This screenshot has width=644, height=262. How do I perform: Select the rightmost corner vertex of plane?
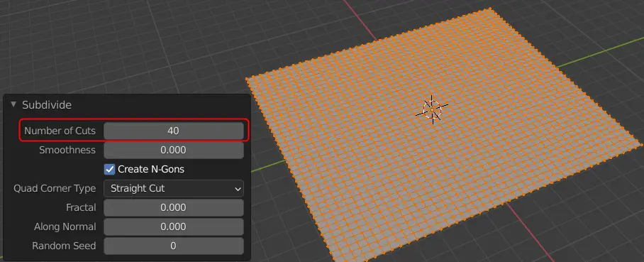pyautogui.click(x=641, y=145)
